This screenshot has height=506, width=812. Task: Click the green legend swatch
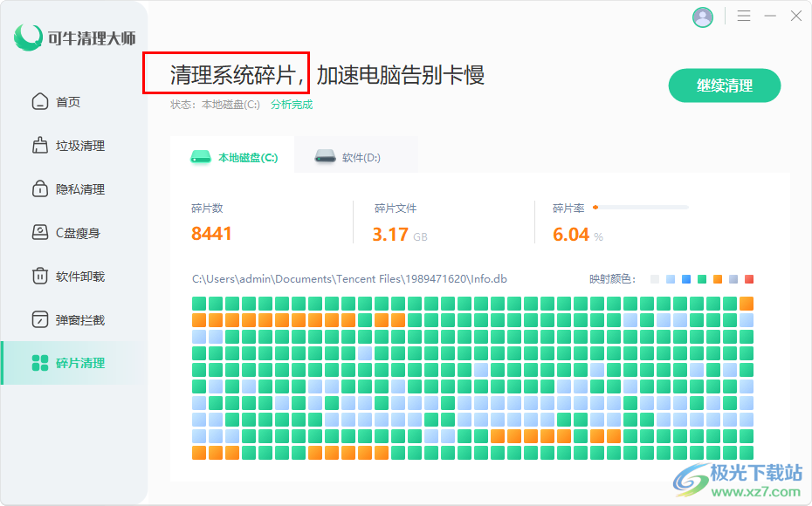click(702, 279)
